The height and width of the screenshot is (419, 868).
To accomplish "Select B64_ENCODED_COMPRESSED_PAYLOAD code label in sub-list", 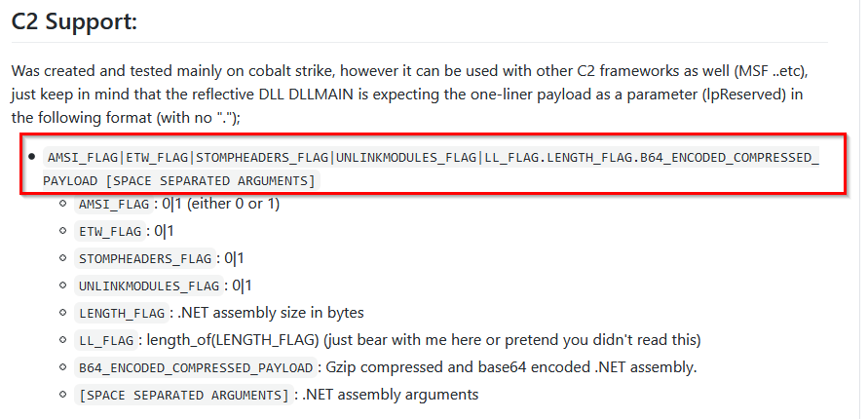I will point(196,367).
